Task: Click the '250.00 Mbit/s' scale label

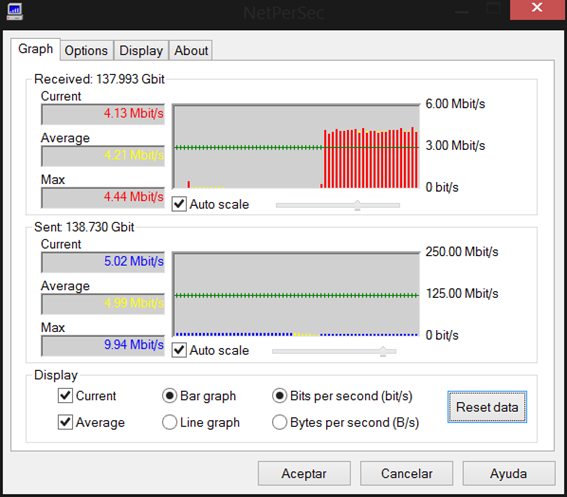Action: pos(462,252)
